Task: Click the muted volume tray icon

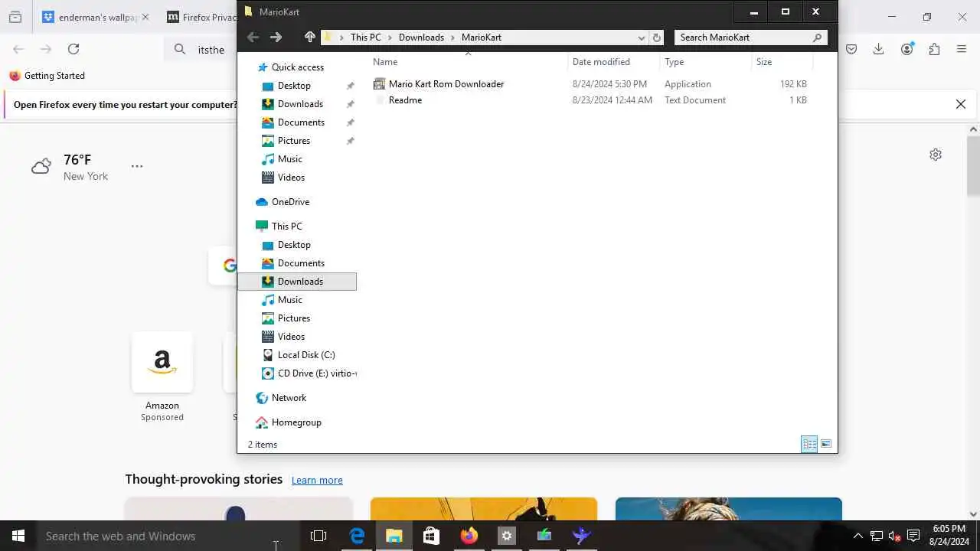Action: point(894,536)
